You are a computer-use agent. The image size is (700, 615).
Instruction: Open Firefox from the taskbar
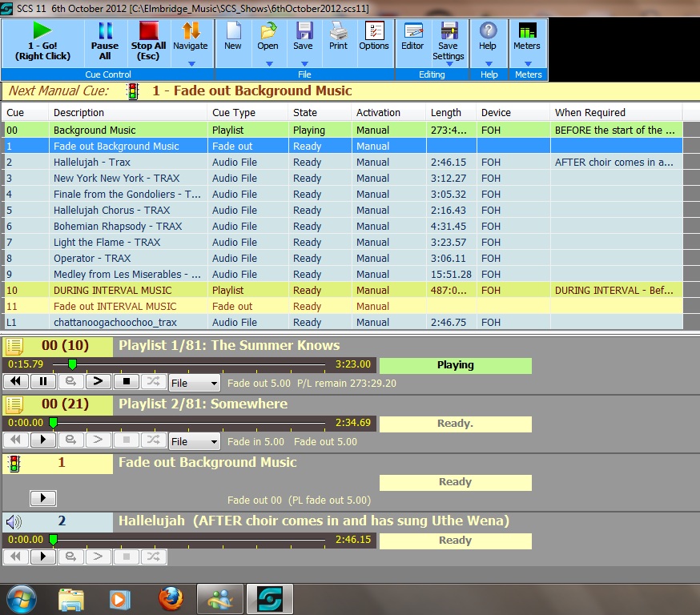(170, 598)
